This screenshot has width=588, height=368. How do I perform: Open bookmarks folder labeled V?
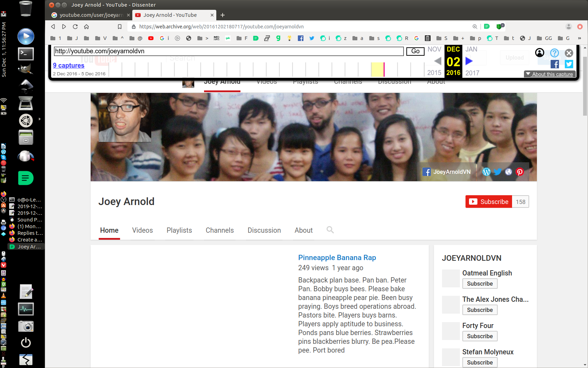101,38
